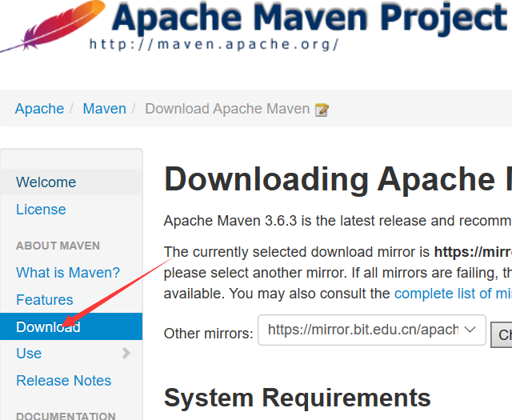Open Release Notes in sidebar
Screen dimensions: 512x420
(64, 381)
